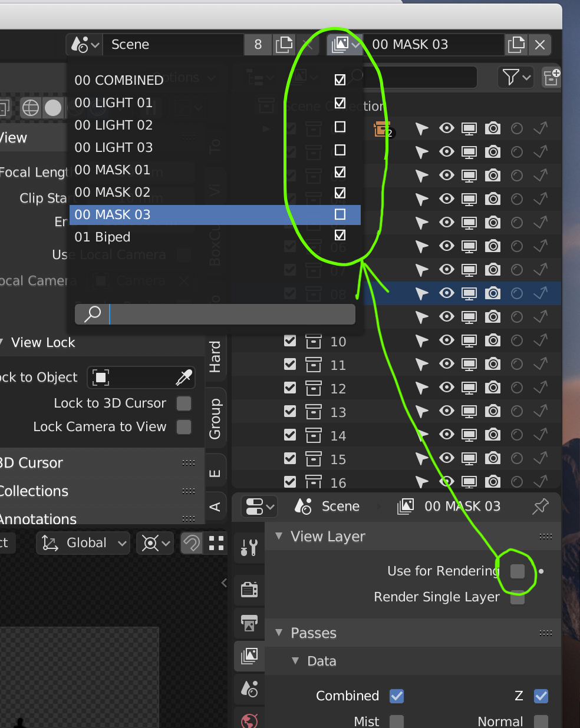Viewport: 580px width, 728px height.
Task: Toggle viewport monitor icon for collection 11
Action: 469,364
